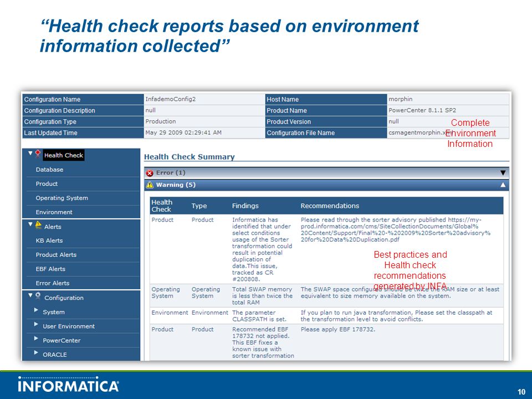The height and width of the screenshot is (399, 532).
Task: Click the Health Check column header
Action: point(161,206)
